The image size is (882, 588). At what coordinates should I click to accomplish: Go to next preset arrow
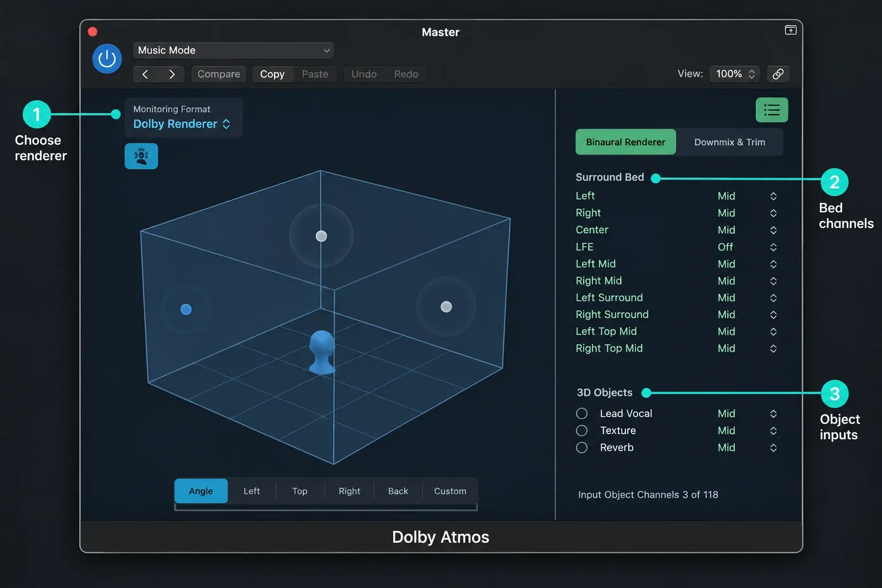(x=172, y=74)
